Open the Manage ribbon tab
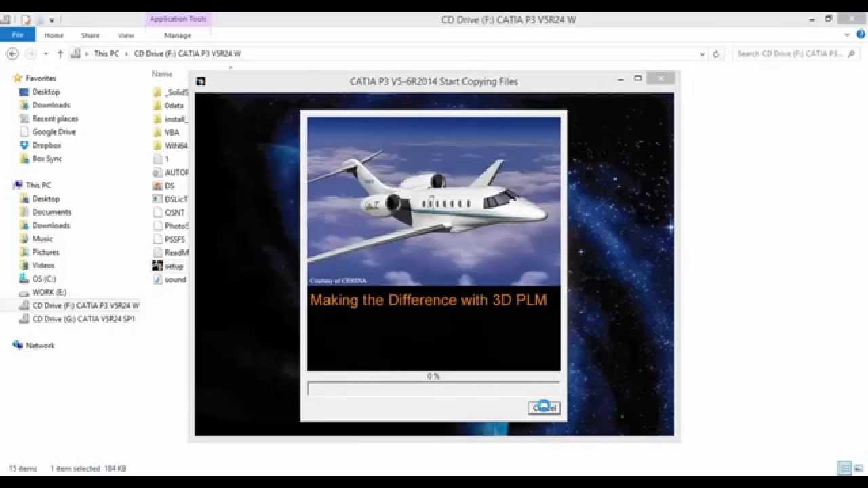 click(178, 35)
